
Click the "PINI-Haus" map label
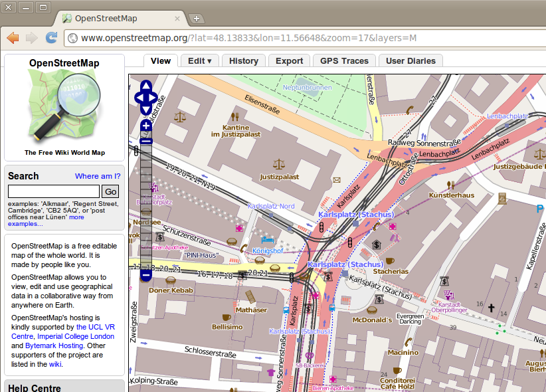[201, 255]
